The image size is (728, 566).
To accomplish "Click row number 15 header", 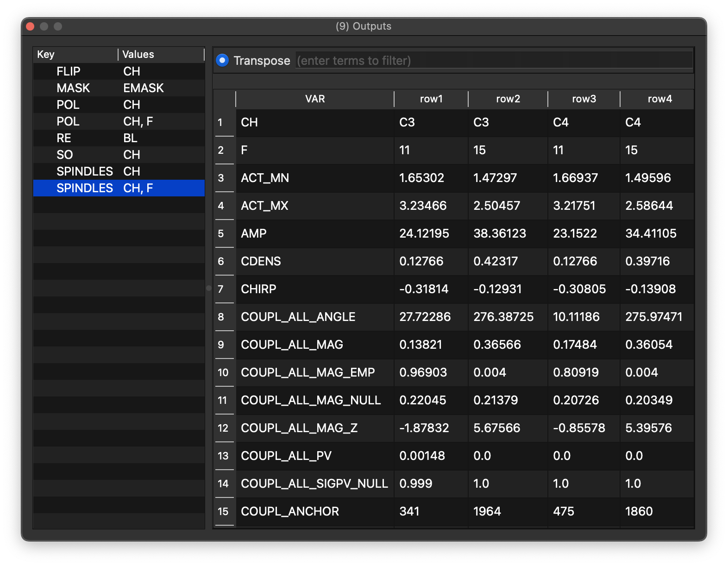I will click(x=225, y=512).
